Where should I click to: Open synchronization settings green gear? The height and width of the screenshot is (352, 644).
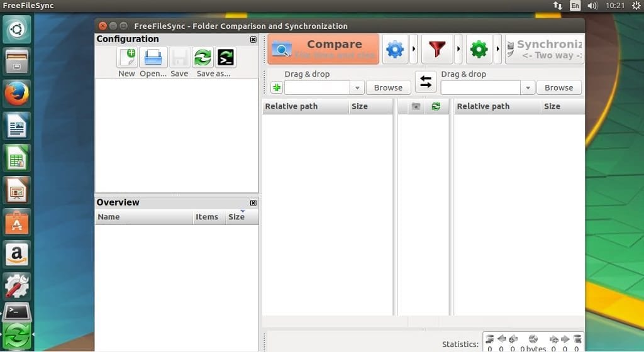click(479, 49)
